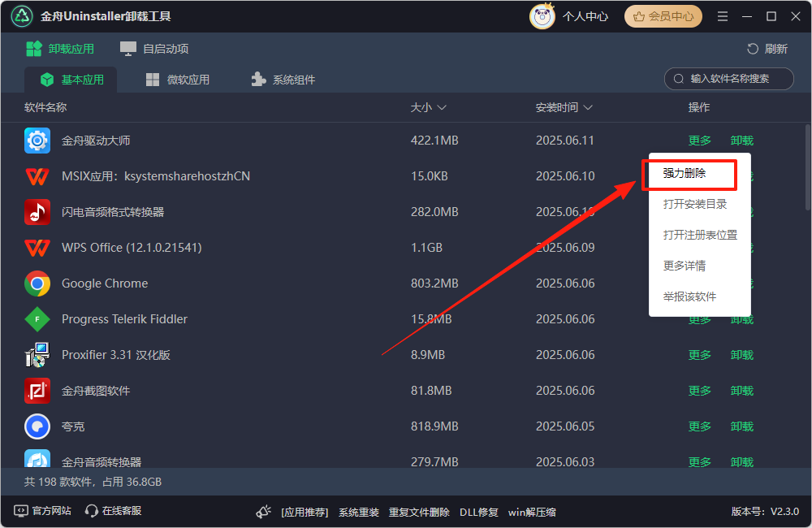This screenshot has height=528, width=812.
Task: Click the 个人中心 label
Action: (x=585, y=16)
